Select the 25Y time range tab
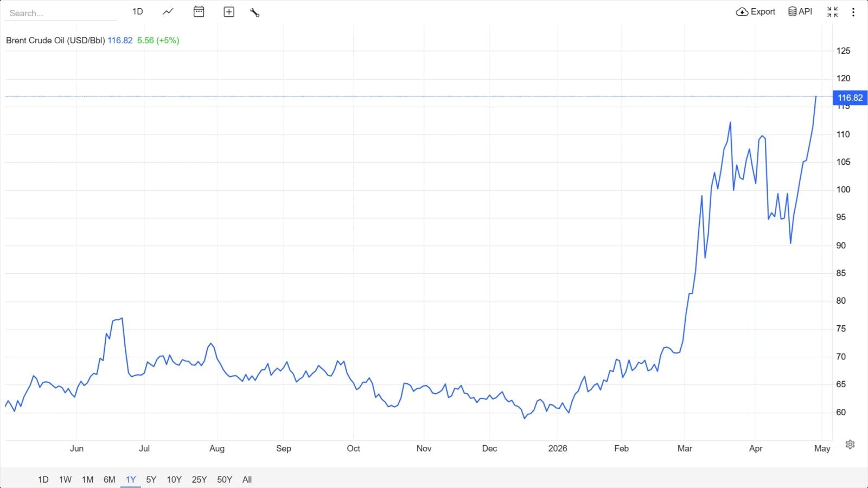The height and width of the screenshot is (488, 868). tap(199, 479)
